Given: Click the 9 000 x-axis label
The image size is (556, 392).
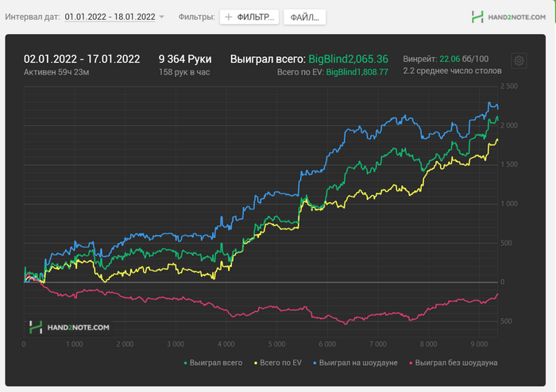Looking at the screenshot, I should (x=479, y=344).
